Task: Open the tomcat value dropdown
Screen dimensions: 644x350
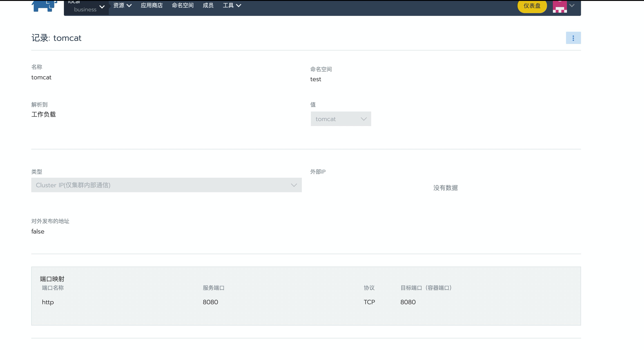Action: point(341,119)
